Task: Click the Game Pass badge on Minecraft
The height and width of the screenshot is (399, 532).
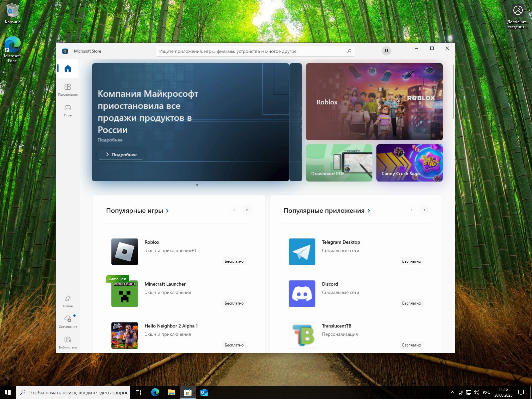Action: 117,279
